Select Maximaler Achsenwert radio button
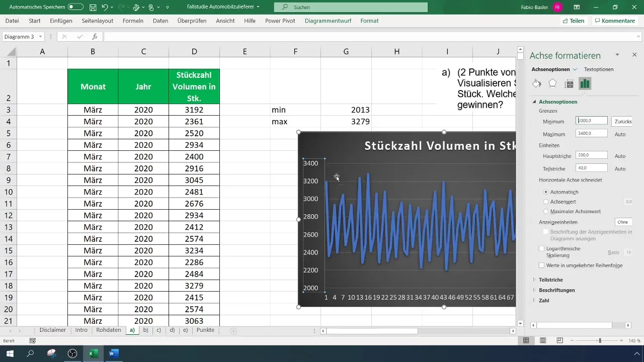Screen dimensions: 644x362 pyautogui.click(x=546, y=211)
